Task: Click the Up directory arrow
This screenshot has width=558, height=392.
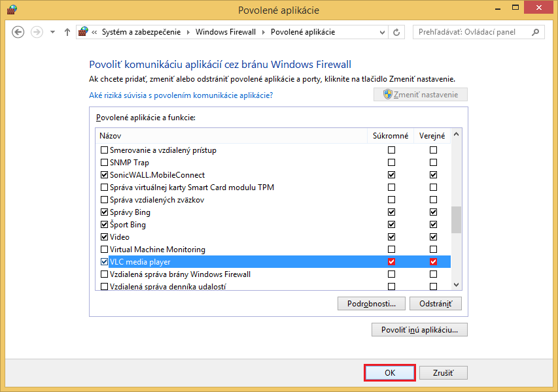Action: (x=67, y=32)
